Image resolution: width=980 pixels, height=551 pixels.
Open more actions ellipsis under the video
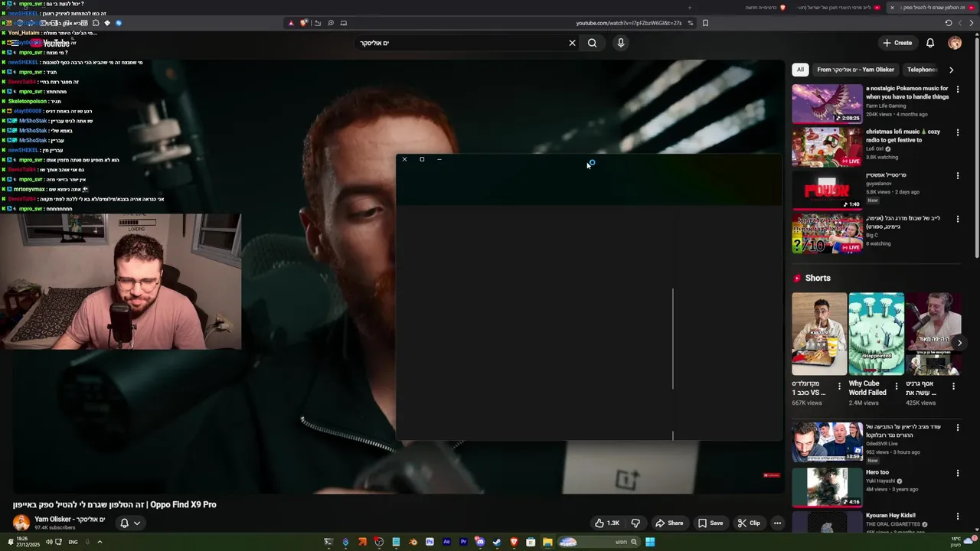point(777,523)
